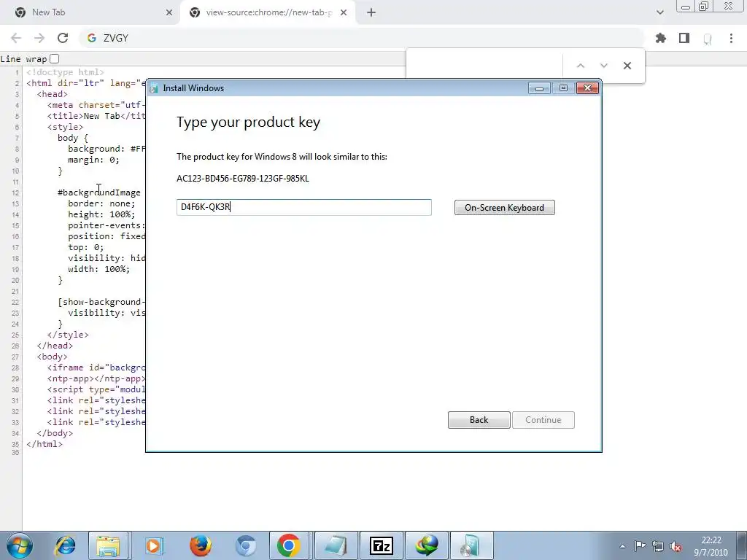Close the New Tab tab

pyautogui.click(x=169, y=12)
